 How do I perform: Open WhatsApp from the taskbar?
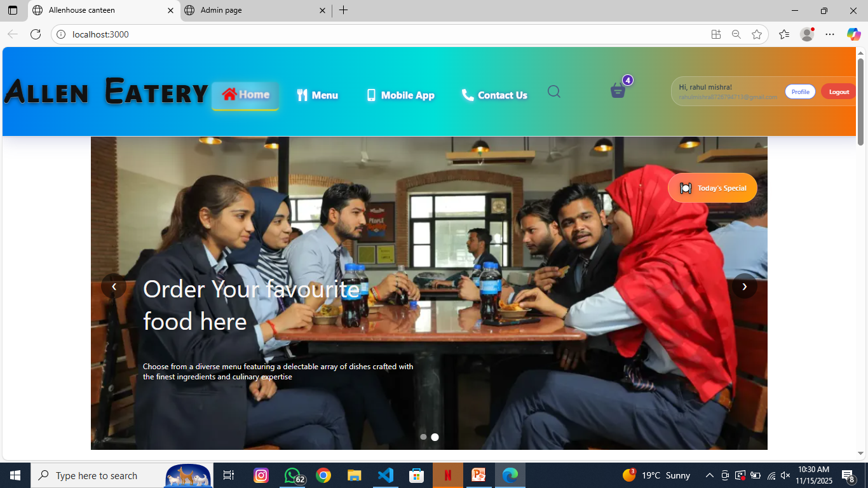292,475
